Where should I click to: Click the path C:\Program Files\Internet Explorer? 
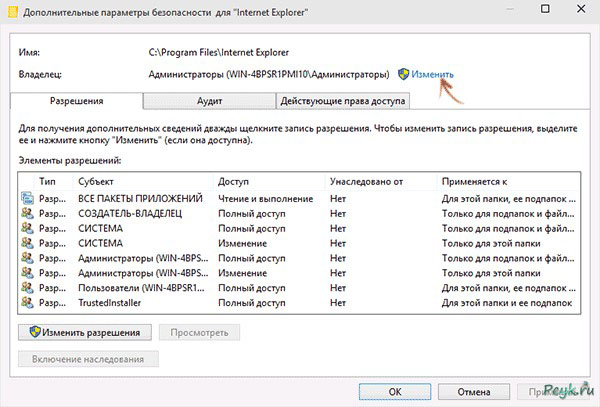point(218,52)
